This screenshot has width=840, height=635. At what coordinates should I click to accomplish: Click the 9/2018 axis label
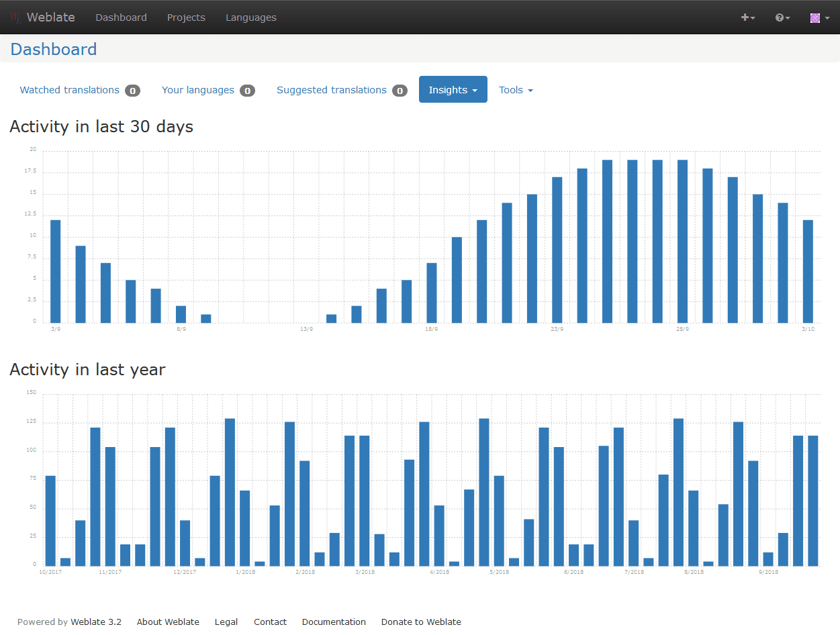[768, 572]
